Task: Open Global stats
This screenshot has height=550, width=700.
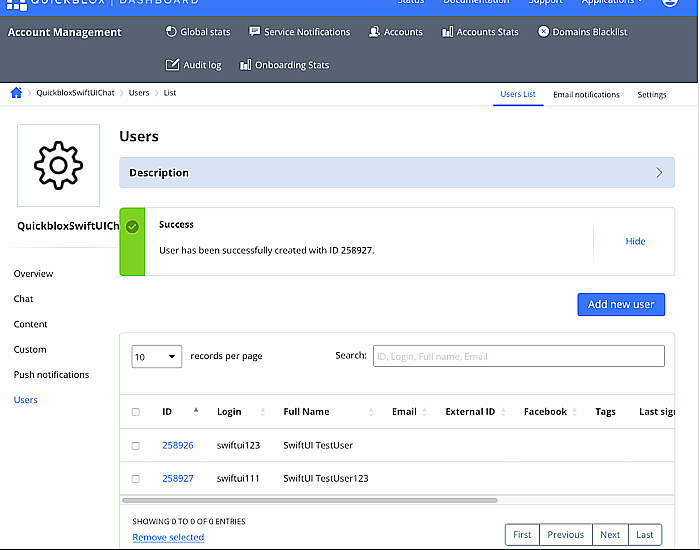Action: click(x=198, y=32)
